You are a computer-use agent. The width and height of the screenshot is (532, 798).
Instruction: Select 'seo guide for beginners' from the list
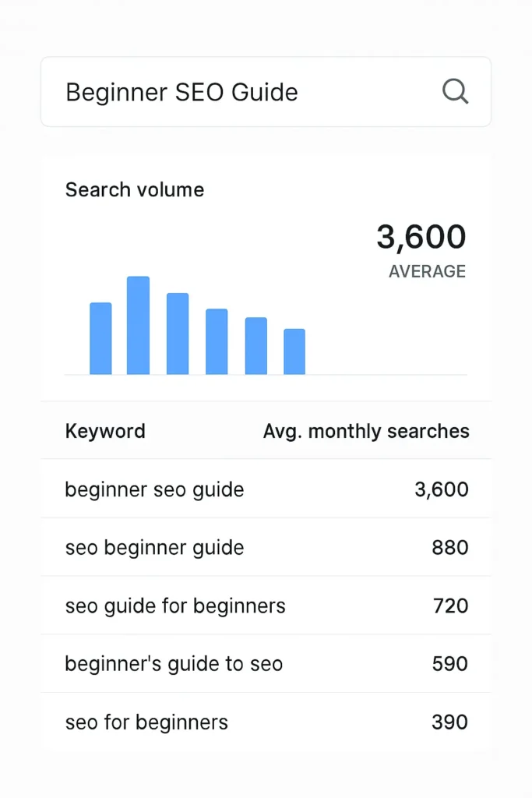[174, 606]
